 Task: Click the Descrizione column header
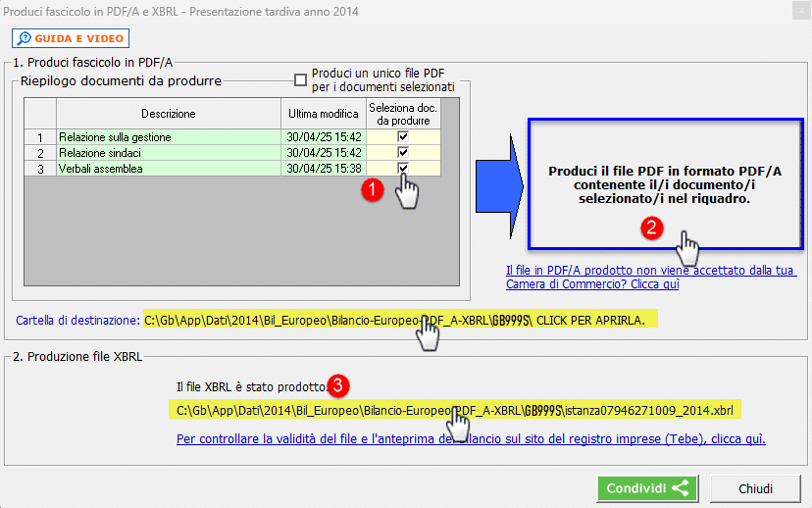pyautogui.click(x=169, y=114)
